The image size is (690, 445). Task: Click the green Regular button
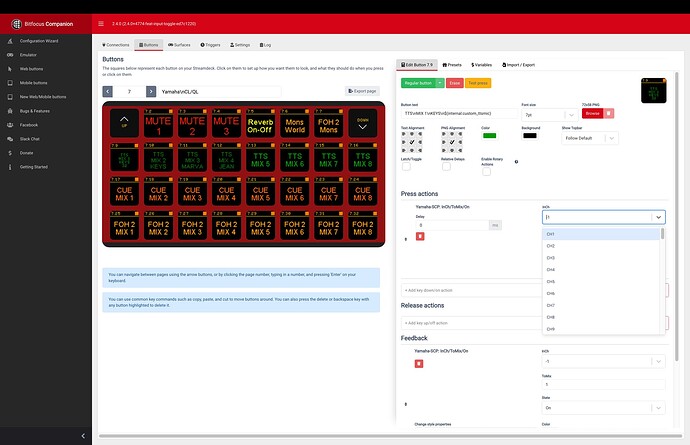tap(418, 83)
